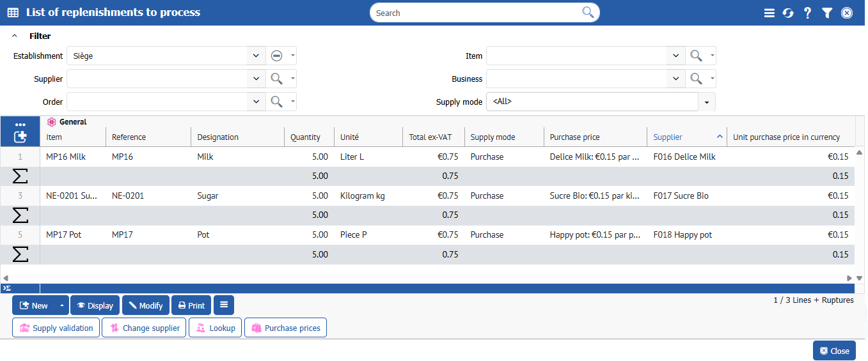The height and width of the screenshot is (361, 868).
Task: Clear Establishment using the minus circle icon
Action: [276, 56]
